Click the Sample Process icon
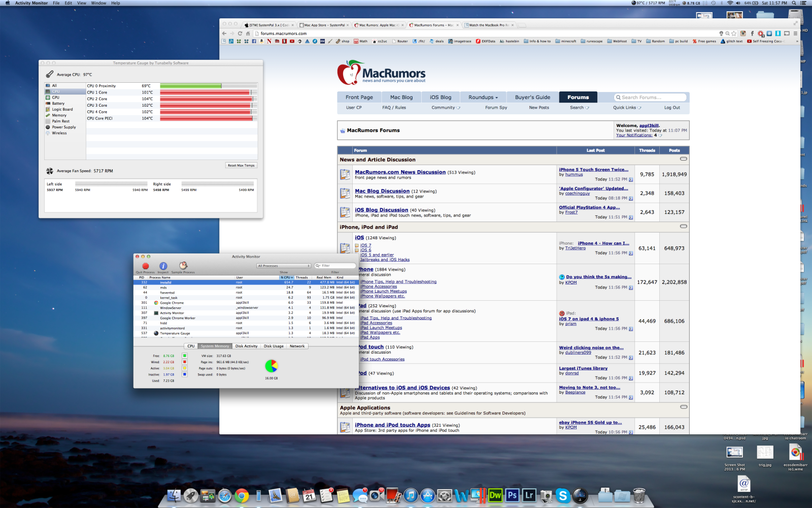The width and height of the screenshot is (812, 508). pos(183,265)
